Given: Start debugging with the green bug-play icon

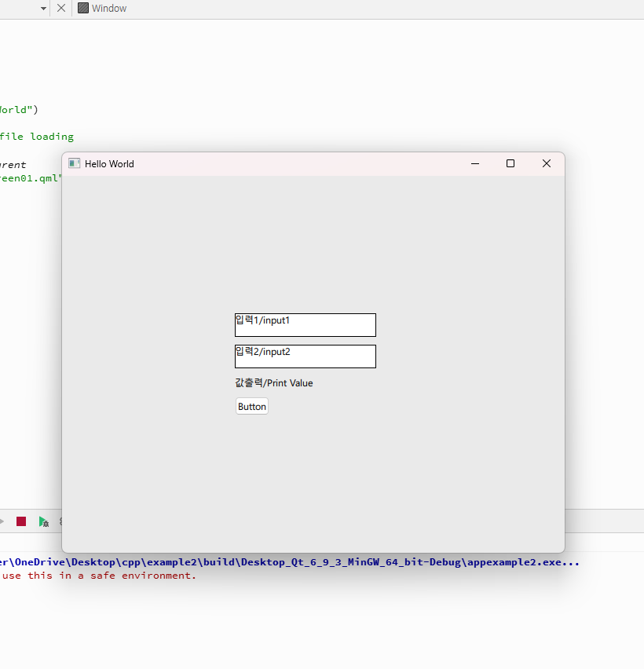Looking at the screenshot, I should point(44,521).
